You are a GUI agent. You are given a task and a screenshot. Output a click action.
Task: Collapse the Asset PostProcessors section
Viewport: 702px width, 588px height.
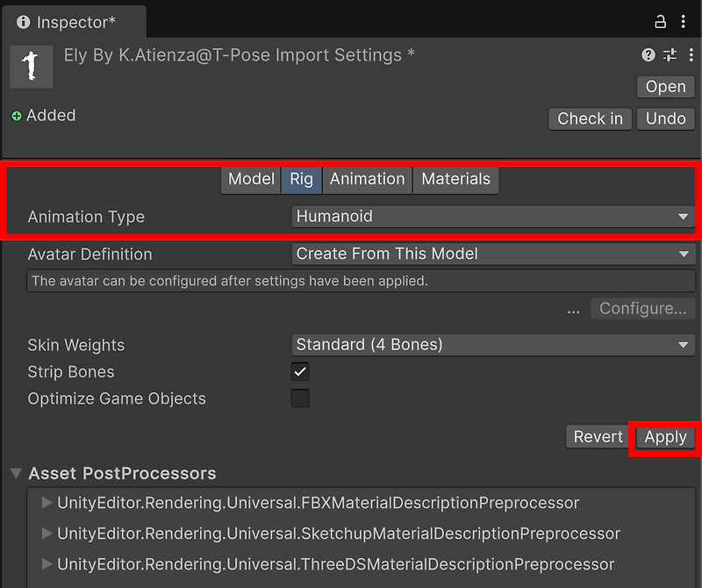click(x=15, y=472)
